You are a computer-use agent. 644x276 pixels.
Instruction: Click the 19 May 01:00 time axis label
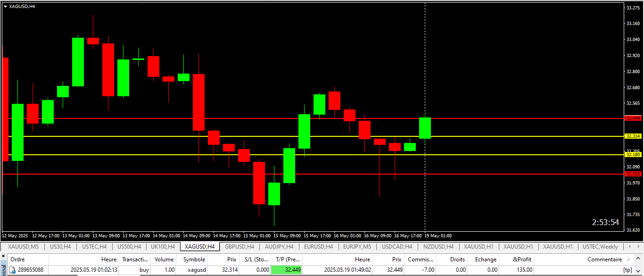438,235
